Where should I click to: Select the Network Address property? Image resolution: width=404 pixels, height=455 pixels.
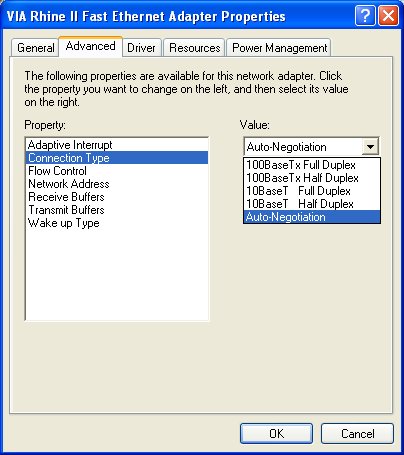(x=117, y=184)
